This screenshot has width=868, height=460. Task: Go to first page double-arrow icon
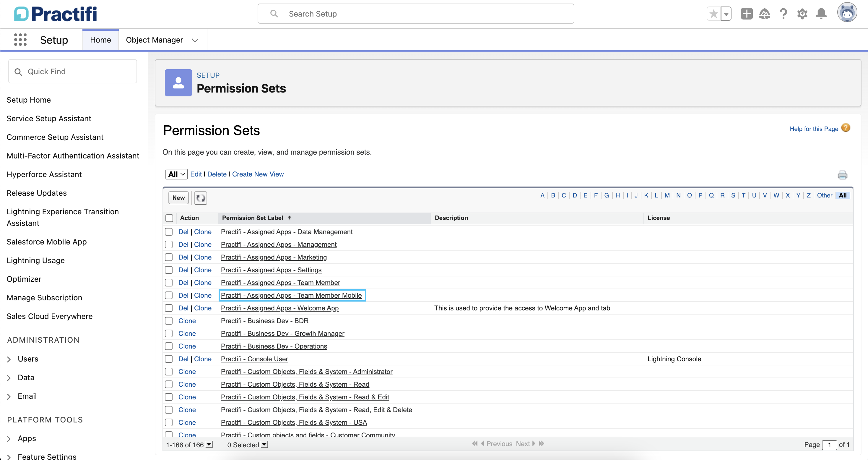[475, 444]
